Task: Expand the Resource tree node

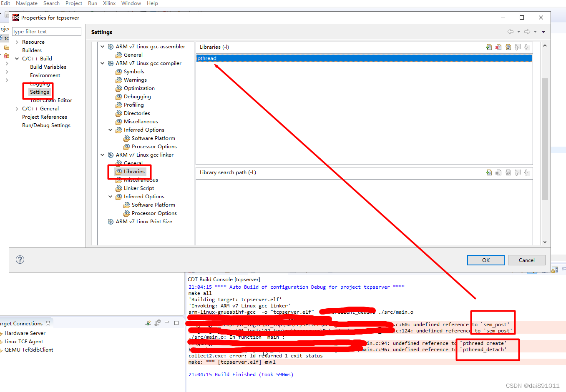Action: [17, 42]
